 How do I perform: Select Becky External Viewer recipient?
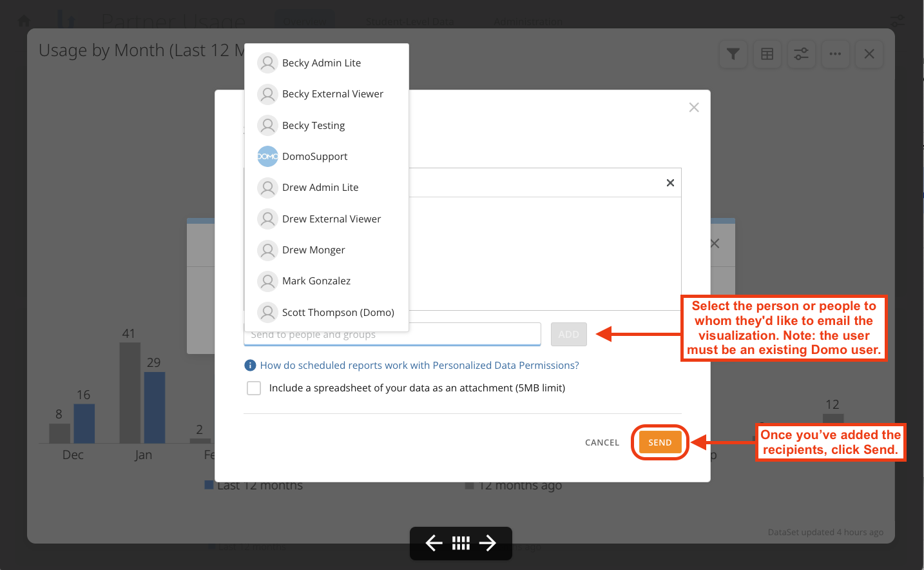click(x=327, y=94)
